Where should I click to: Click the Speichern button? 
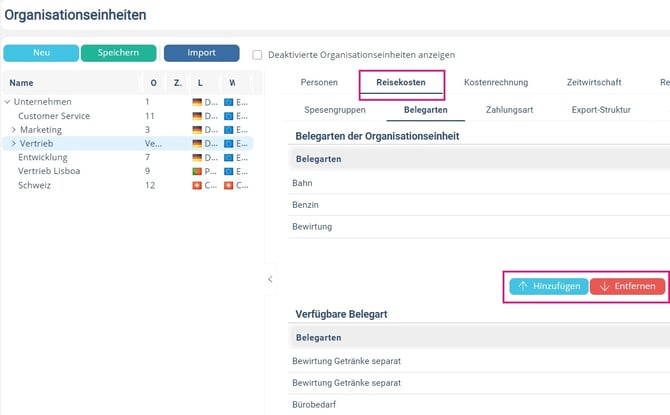click(x=118, y=53)
